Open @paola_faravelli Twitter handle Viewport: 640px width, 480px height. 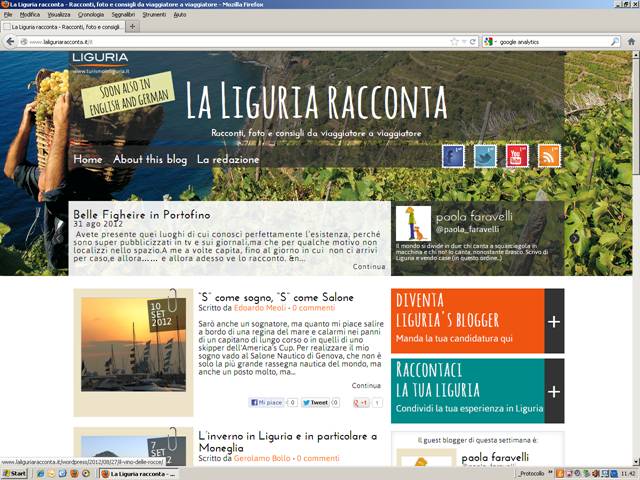click(467, 229)
